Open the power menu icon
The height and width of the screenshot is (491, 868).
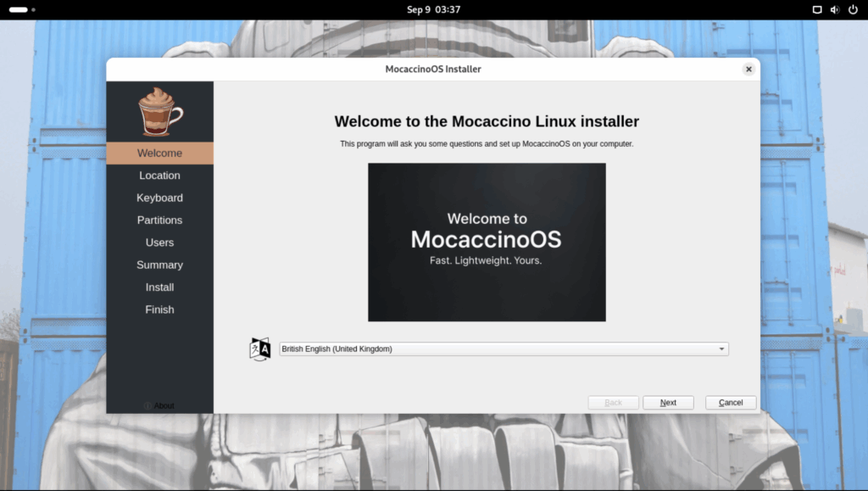(x=852, y=9)
